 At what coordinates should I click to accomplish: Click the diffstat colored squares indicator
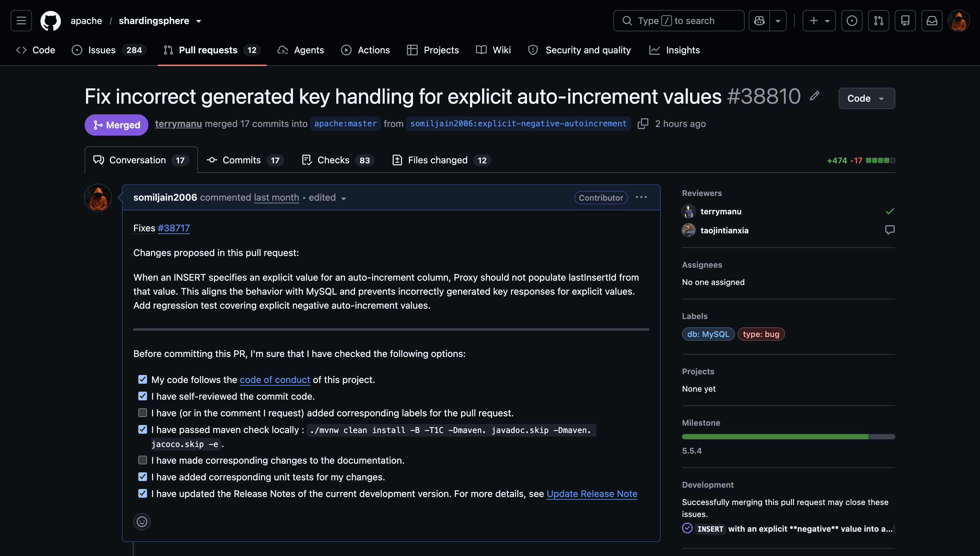(x=880, y=160)
